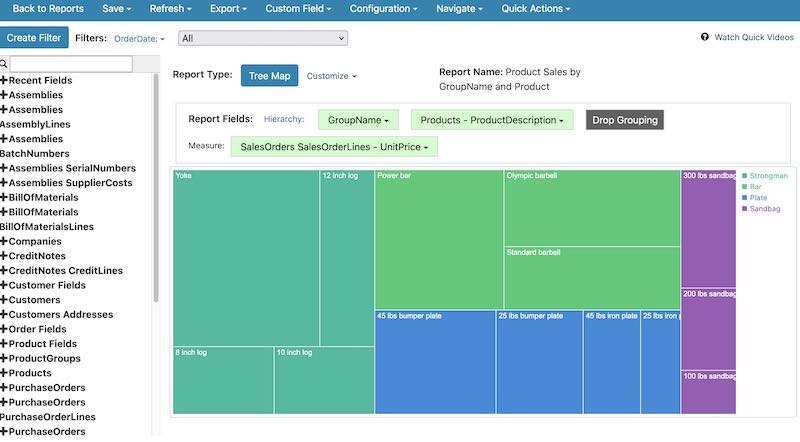Screen dimensions: 800x442
Task: Expand the Customer Fields plus icon
Action: click(4, 285)
